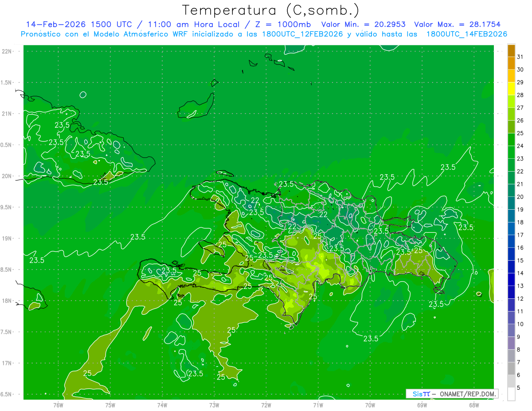Click the yellow legend swatch between 28 and 29

(511, 89)
